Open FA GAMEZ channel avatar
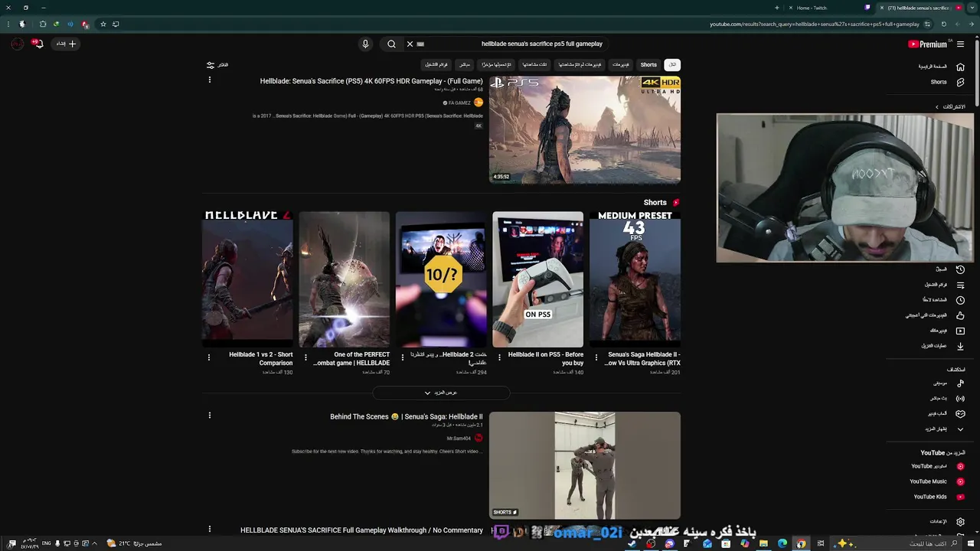The image size is (980, 551). [479, 103]
